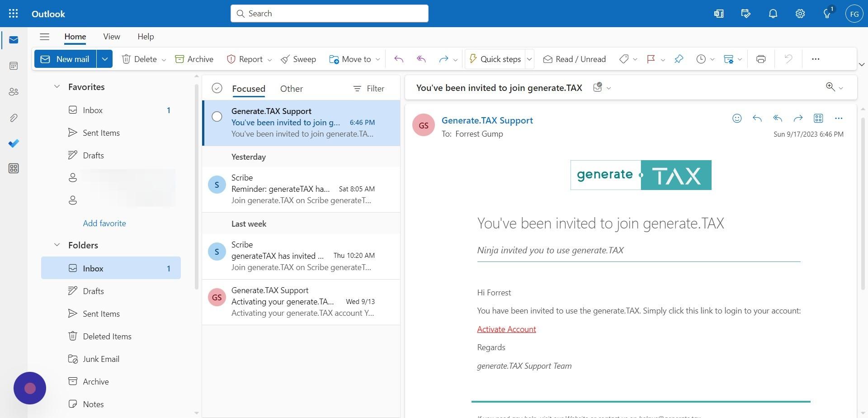Collapse the Favorites section
This screenshot has width=868, height=418.
coord(57,86)
